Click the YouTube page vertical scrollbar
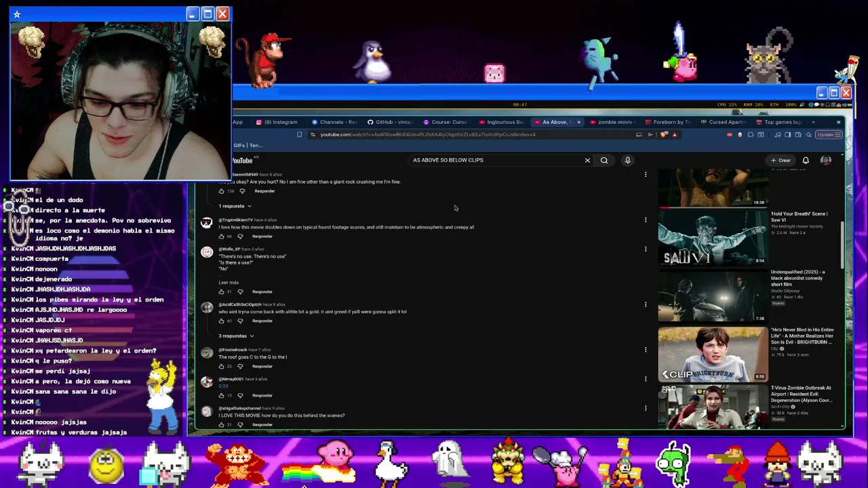 [843, 244]
